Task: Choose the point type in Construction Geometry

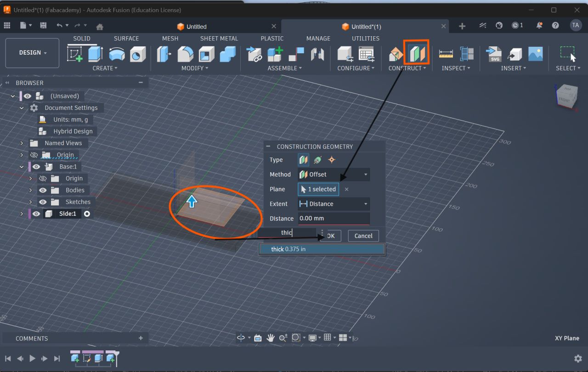Action: click(x=332, y=160)
